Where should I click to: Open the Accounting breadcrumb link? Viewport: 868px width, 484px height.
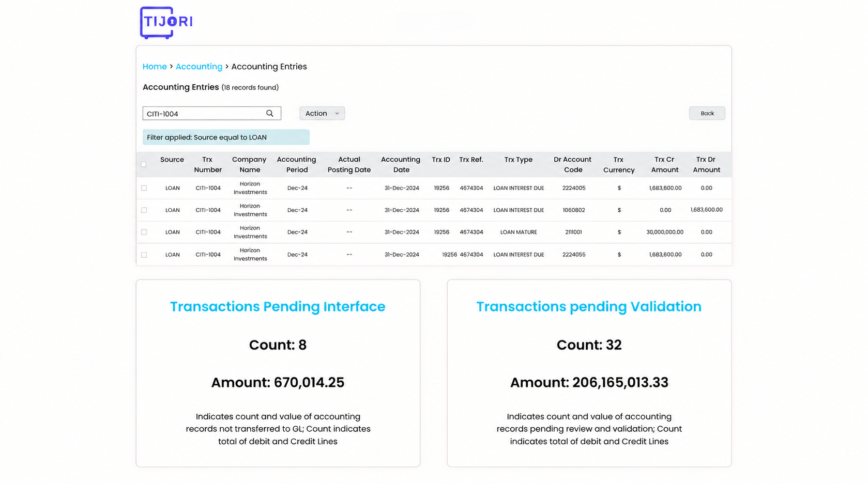[x=199, y=67]
